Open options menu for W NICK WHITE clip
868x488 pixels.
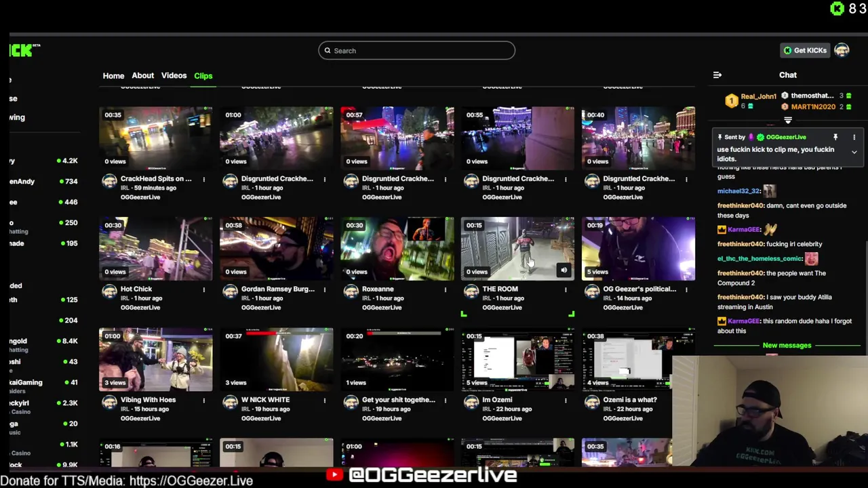(324, 400)
